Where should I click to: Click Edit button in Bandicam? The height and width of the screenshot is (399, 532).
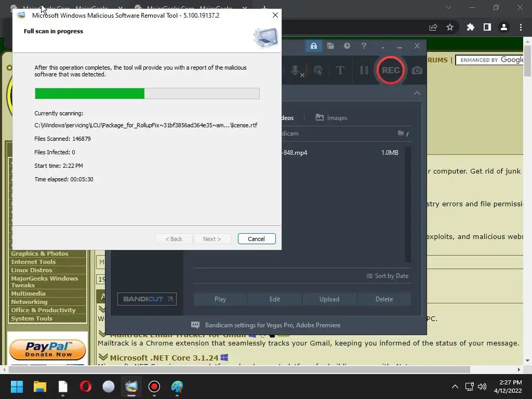275,299
